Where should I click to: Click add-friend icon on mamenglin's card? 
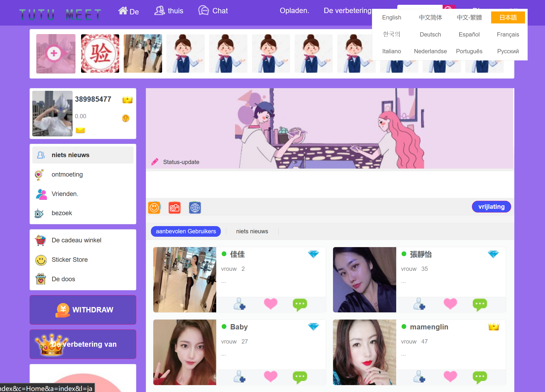419,377
